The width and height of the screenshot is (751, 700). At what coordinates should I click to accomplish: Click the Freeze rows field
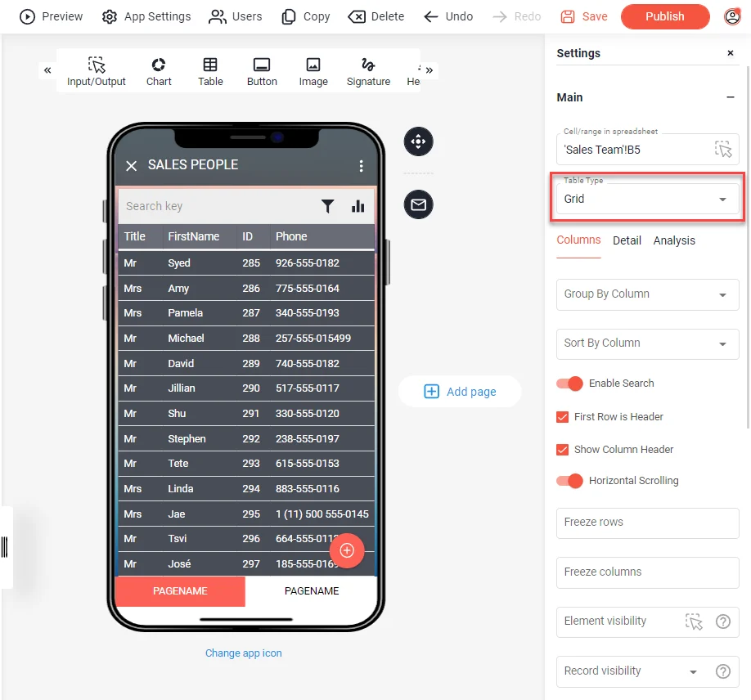(647, 523)
